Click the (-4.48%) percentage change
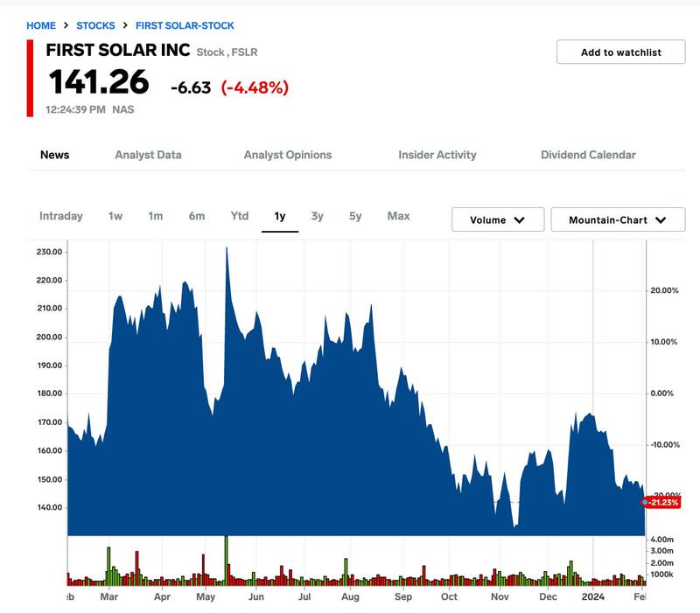Screen dimensions: 700x613 255,87
